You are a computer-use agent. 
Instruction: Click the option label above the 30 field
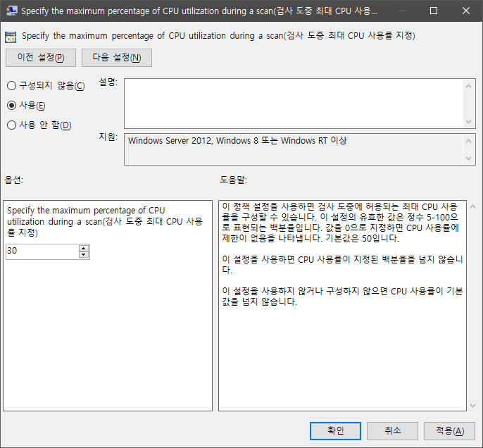pos(105,222)
